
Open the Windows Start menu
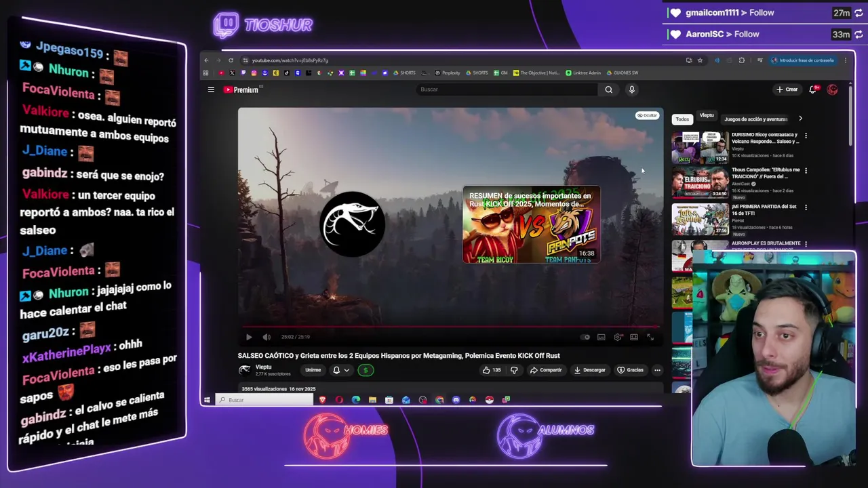tap(208, 400)
